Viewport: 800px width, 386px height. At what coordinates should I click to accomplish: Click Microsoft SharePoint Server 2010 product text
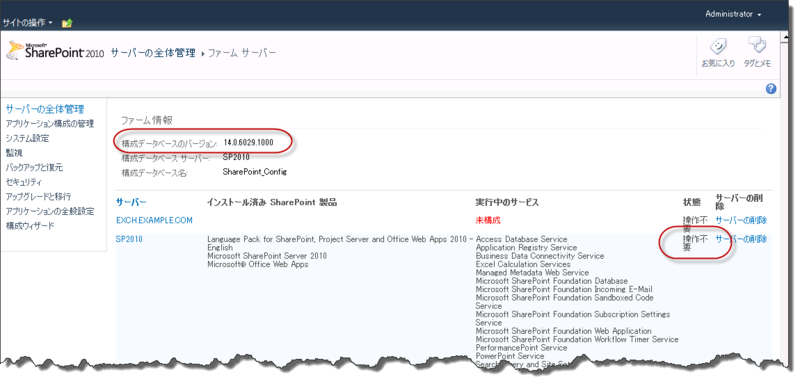pos(267,256)
